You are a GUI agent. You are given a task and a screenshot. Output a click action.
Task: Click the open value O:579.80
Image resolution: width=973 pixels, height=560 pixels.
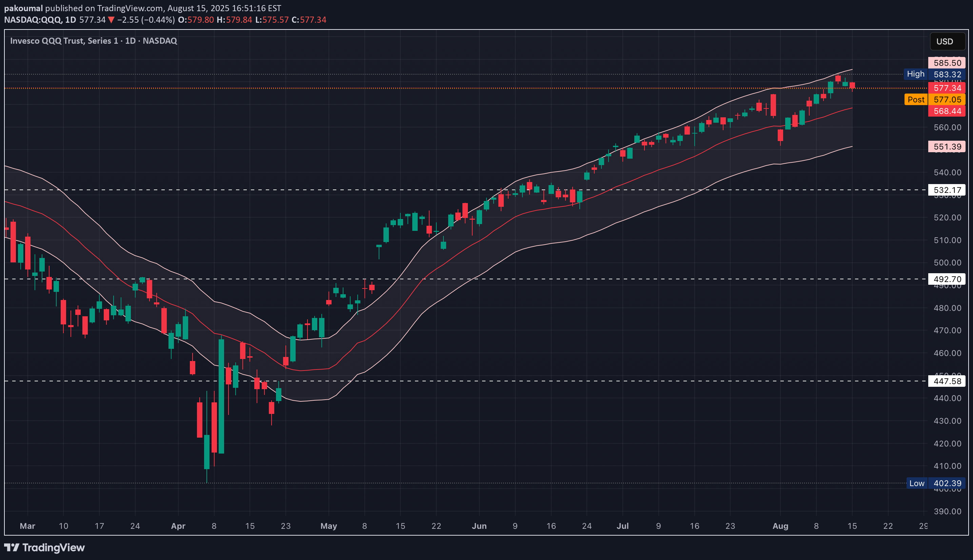pos(196,20)
